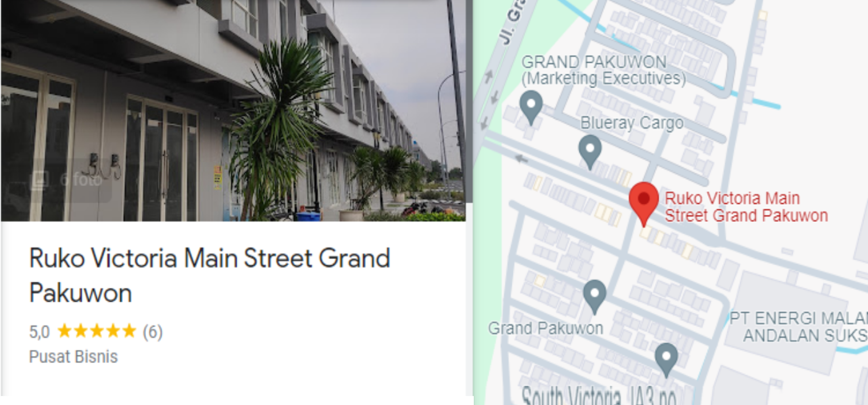
Task: Click the 'Pusat Bisnis' category text
Action: (73, 357)
